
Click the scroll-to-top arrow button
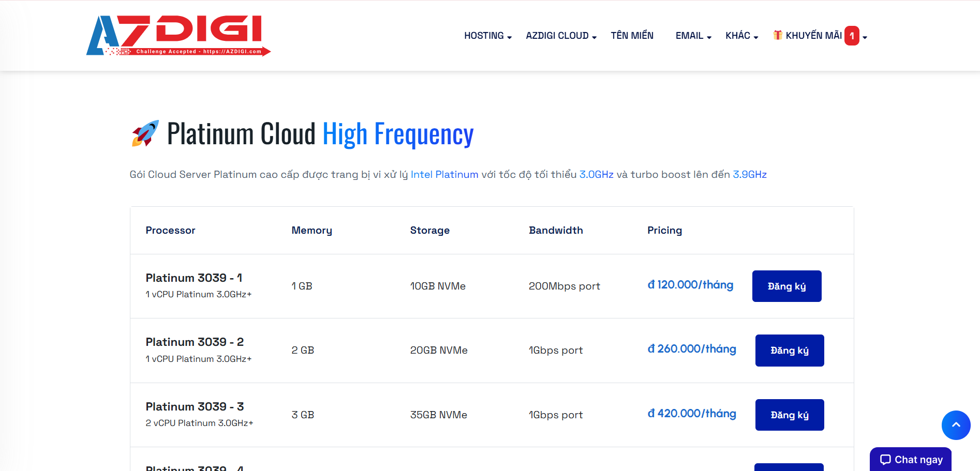click(956, 425)
